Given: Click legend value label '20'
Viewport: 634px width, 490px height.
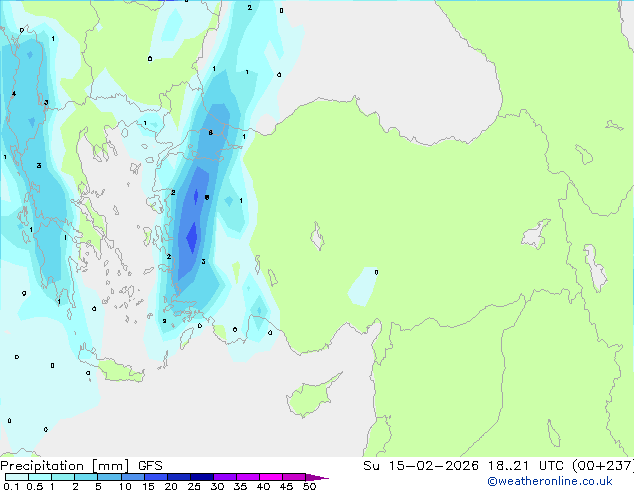Looking at the screenshot, I should tap(171, 486).
